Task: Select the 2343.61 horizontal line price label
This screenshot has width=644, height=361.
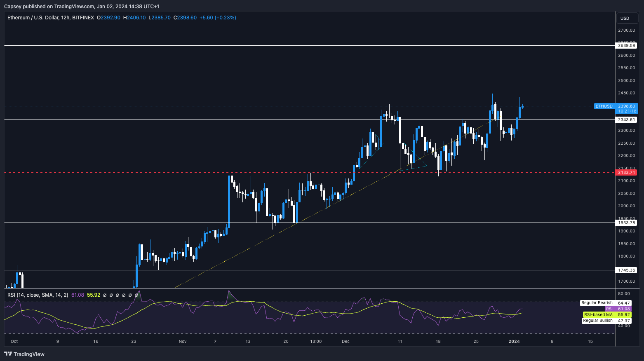Action: 626,120
